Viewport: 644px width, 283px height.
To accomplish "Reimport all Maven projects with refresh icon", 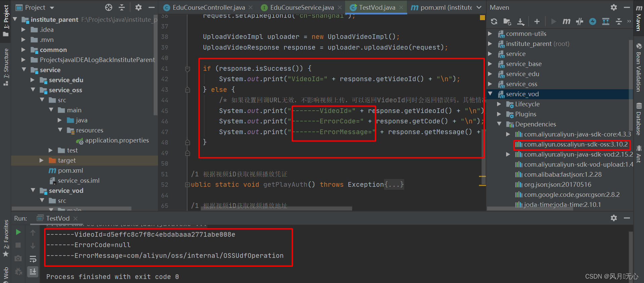I will pos(494,21).
